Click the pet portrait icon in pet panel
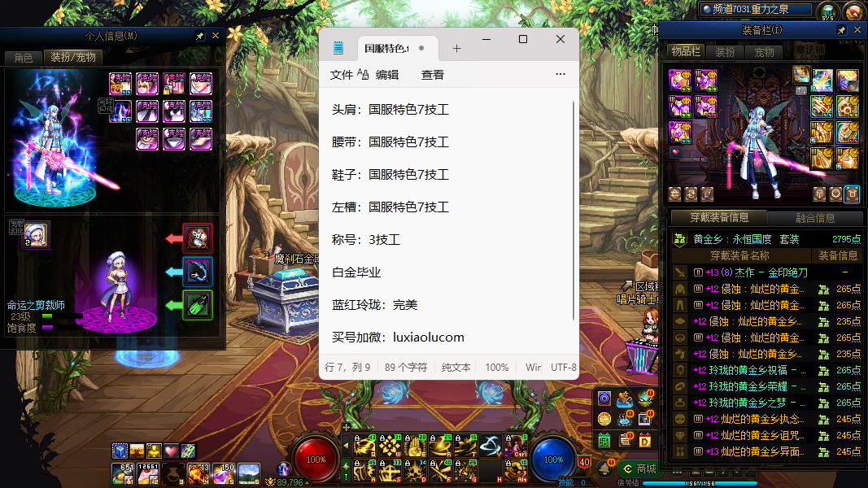The width and height of the screenshot is (868, 488). (x=36, y=235)
